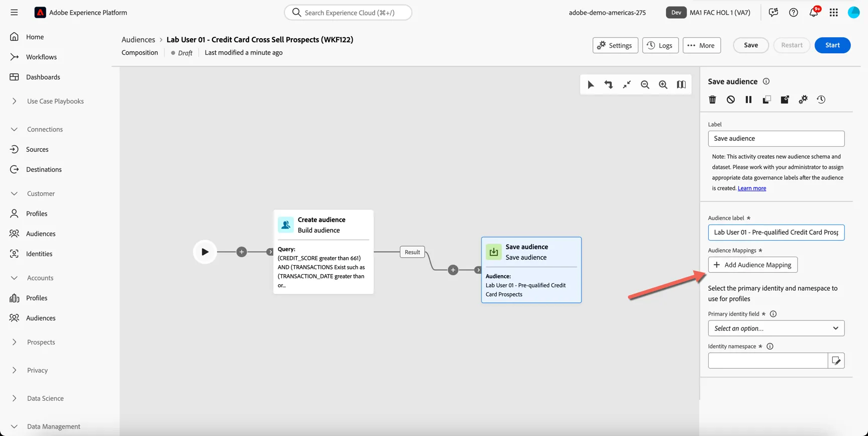This screenshot has width=868, height=436.
Task: Open Dashboards in the sidebar
Action: coord(43,77)
